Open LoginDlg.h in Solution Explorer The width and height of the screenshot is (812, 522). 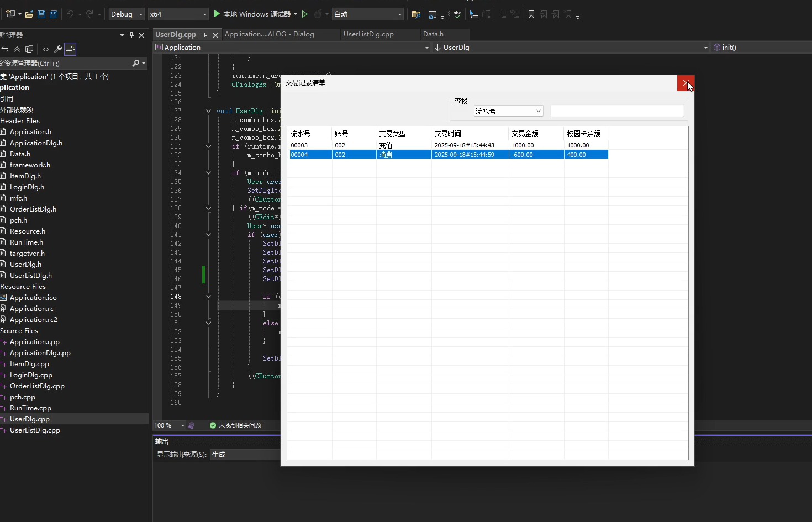[27, 187]
